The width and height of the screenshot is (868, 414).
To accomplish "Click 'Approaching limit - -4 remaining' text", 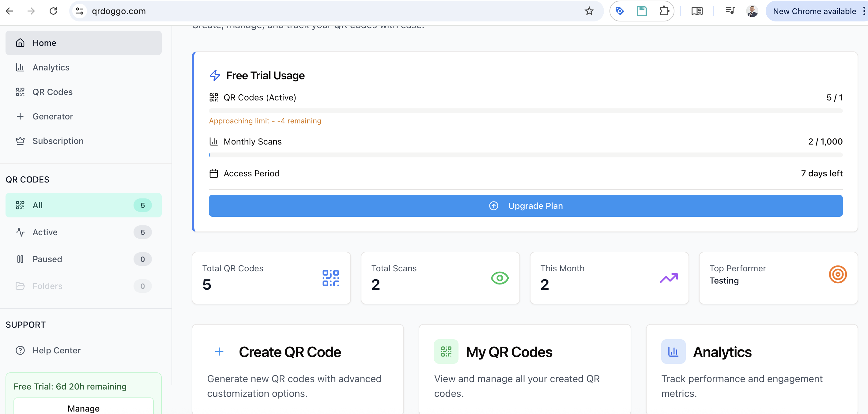I will (265, 121).
